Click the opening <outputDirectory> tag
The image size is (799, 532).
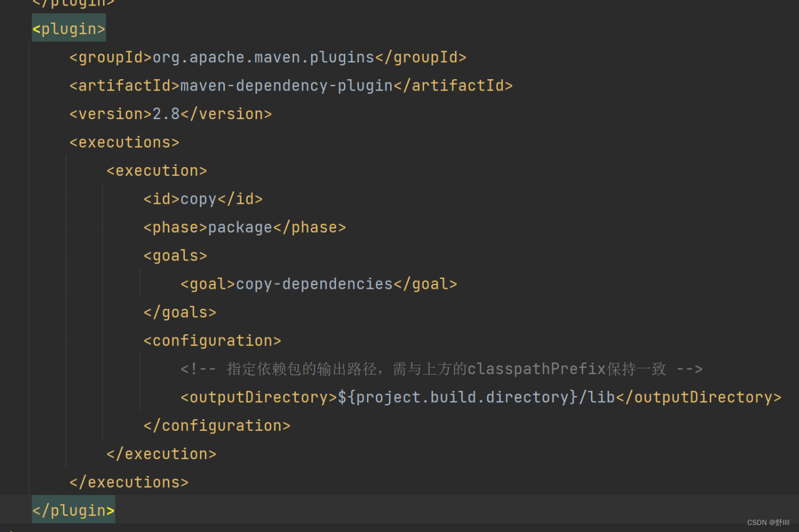[259, 397]
